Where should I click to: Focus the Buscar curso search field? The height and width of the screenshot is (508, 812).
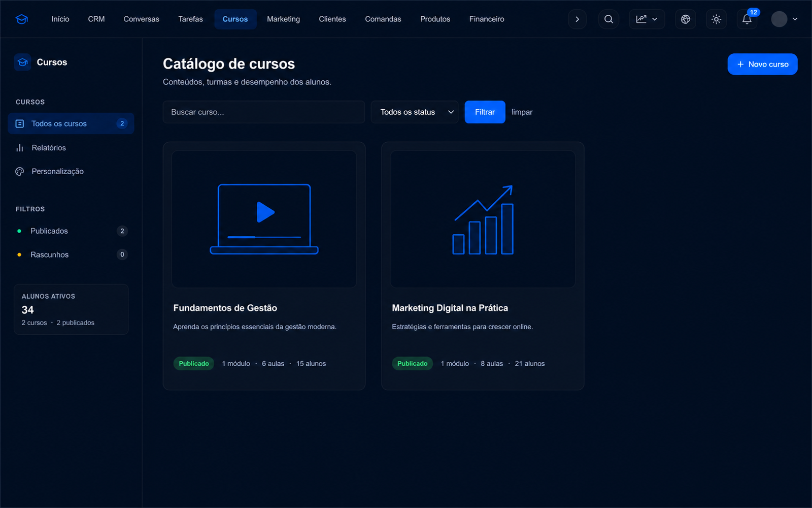click(264, 112)
